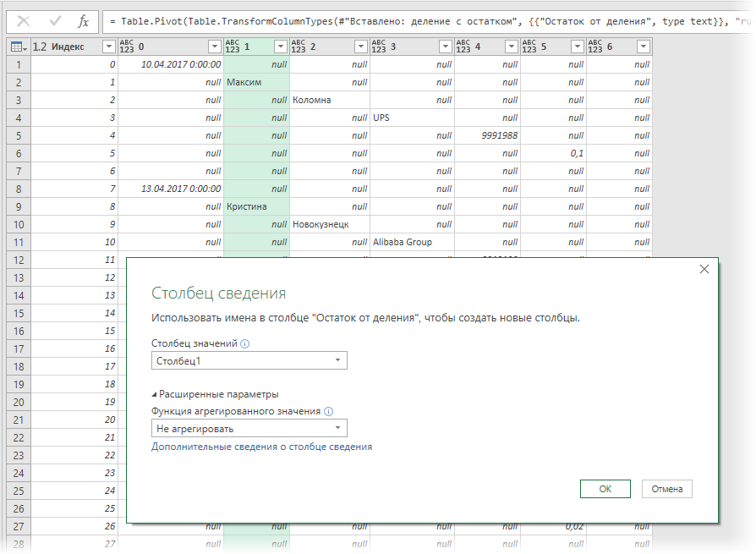This screenshot has height=554, width=756.
Task: Click the formula bar confirm checkmark icon
Action: [x=56, y=21]
